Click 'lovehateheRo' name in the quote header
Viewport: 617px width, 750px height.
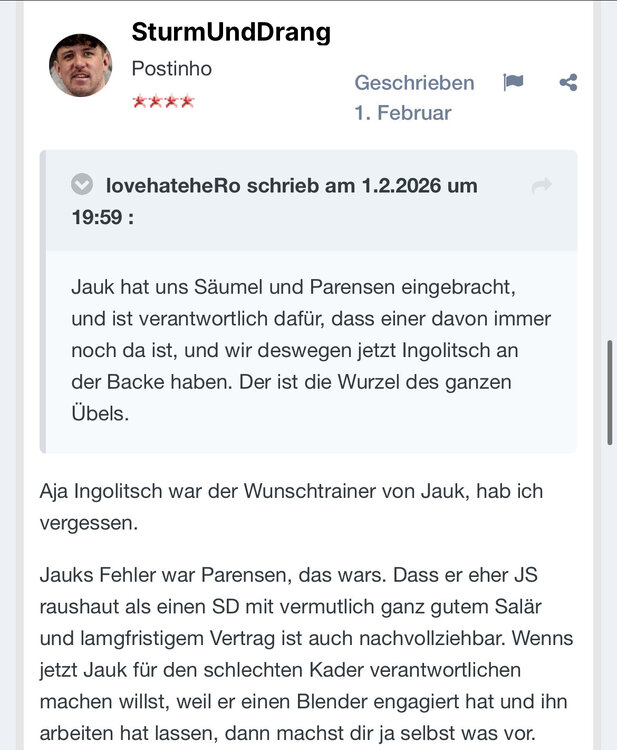(173, 186)
